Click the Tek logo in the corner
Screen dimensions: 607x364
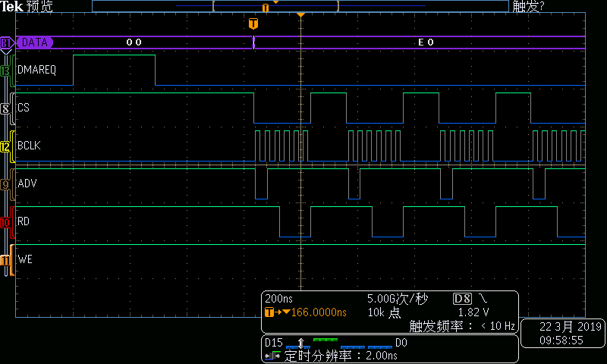(x=11, y=6)
